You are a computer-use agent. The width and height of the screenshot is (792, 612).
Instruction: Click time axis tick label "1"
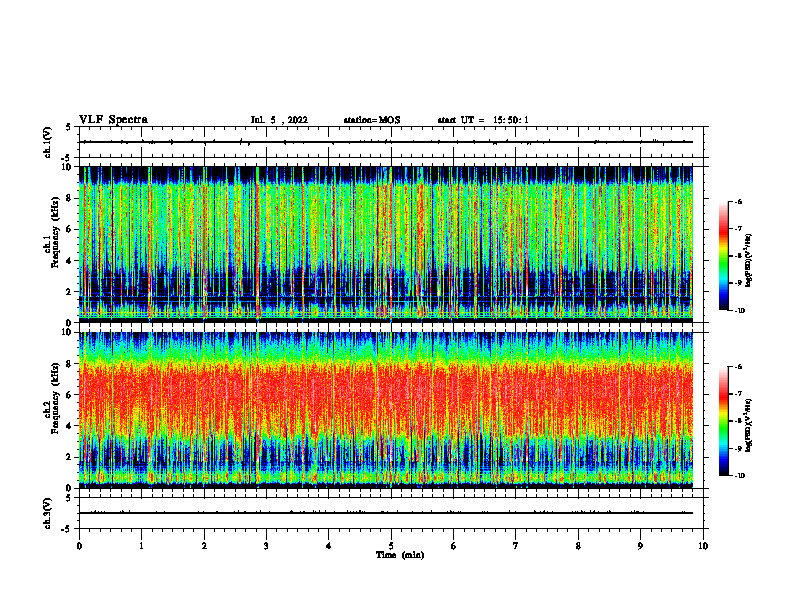(x=141, y=546)
